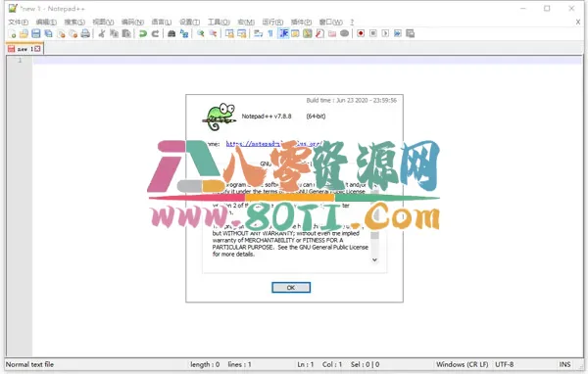Screen dimensions: 588x374
Task: Save the file using the floppy icon
Action: click(x=36, y=33)
